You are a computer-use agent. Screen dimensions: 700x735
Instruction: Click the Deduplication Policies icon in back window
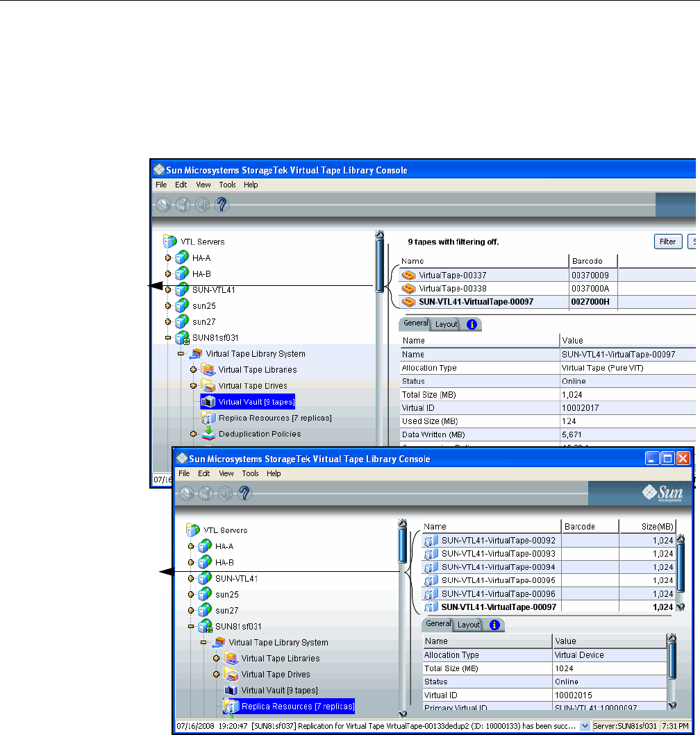208,434
